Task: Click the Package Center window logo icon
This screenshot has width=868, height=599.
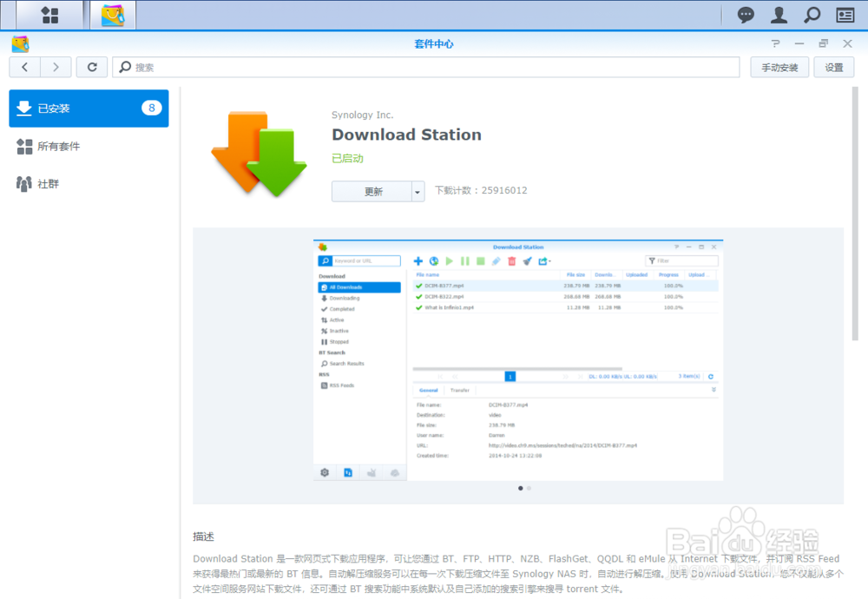Action: (x=21, y=43)
